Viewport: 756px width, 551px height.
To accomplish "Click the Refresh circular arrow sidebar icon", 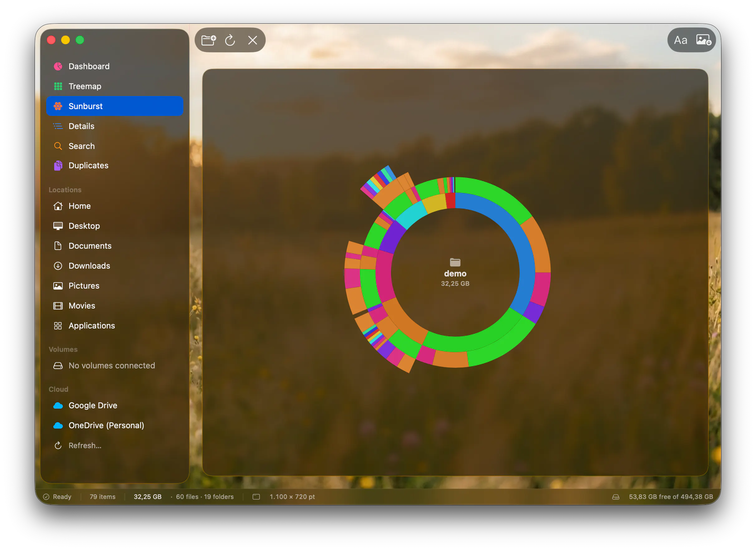I will pos(58,446).
